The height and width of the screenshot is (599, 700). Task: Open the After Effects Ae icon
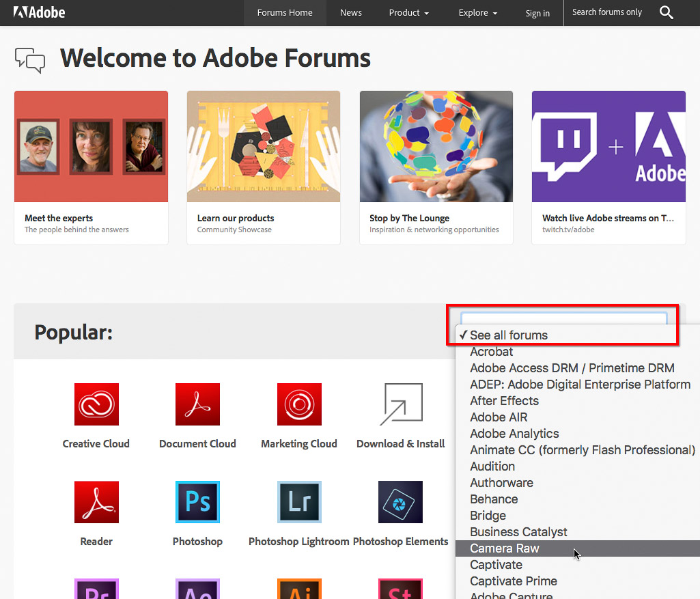[x=198, y=589]
